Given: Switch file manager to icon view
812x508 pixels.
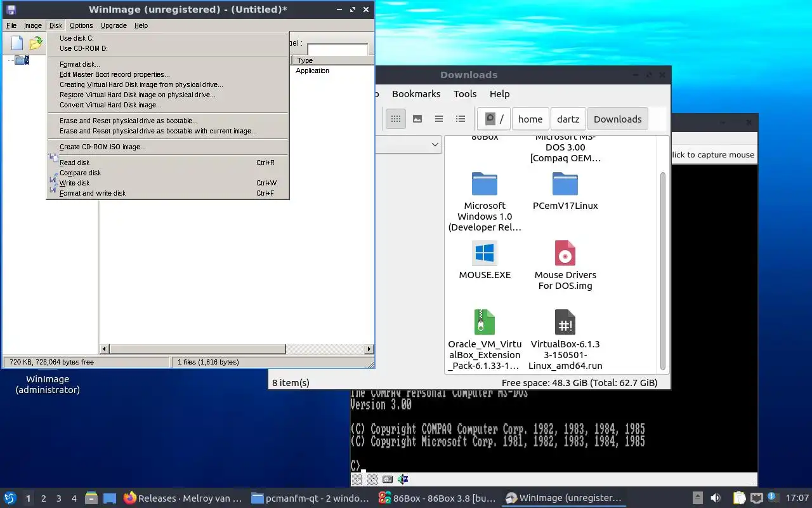Looking at the screenshot, I should [x=396, y=119].
